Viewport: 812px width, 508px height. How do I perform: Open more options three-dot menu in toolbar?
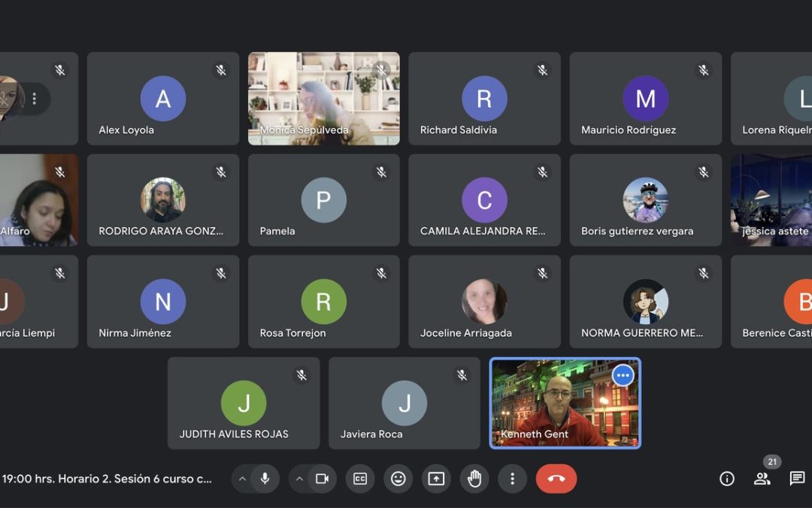pos(512,479)
